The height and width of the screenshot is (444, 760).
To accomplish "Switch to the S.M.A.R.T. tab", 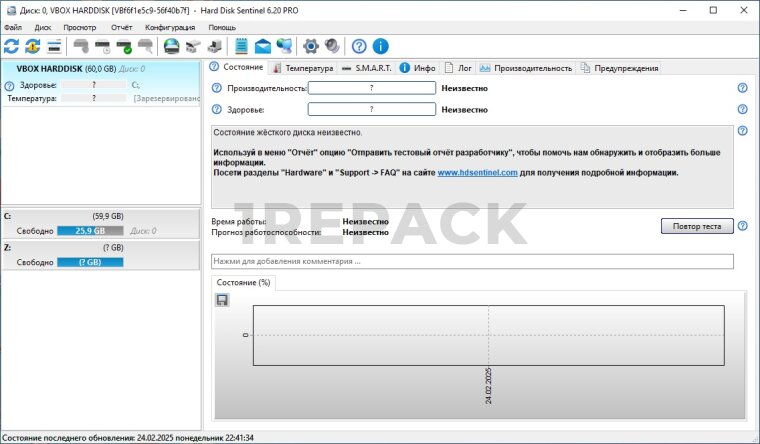I will [366, 68].
